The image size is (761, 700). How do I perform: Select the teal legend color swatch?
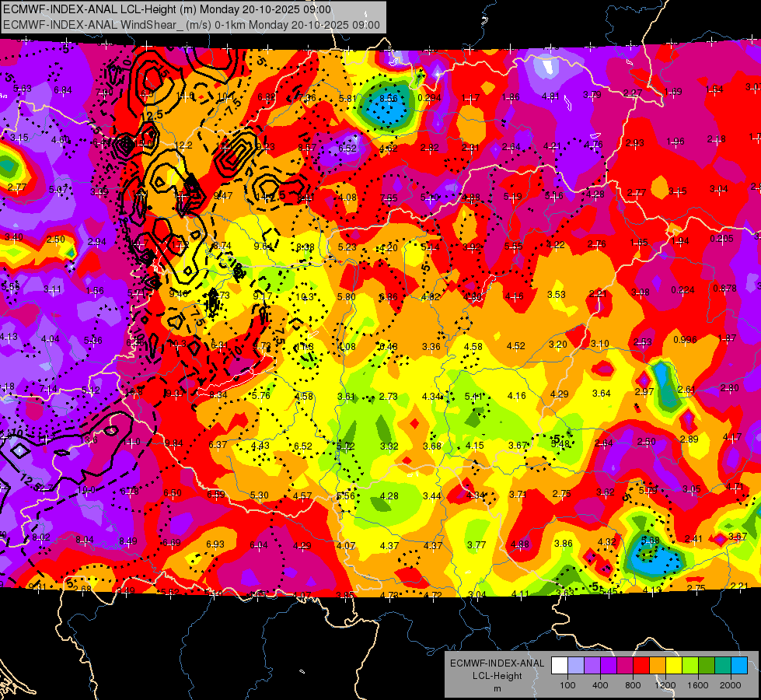[723, 665]
